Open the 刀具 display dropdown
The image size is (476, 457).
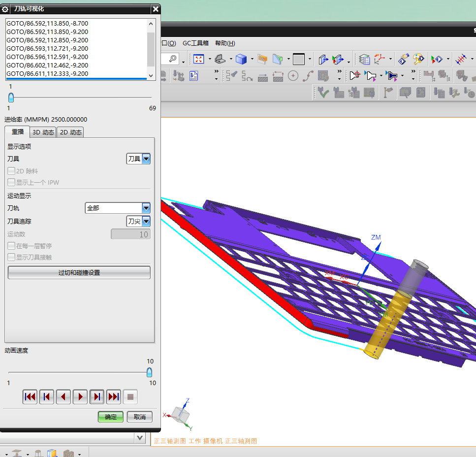coord(138,159)
